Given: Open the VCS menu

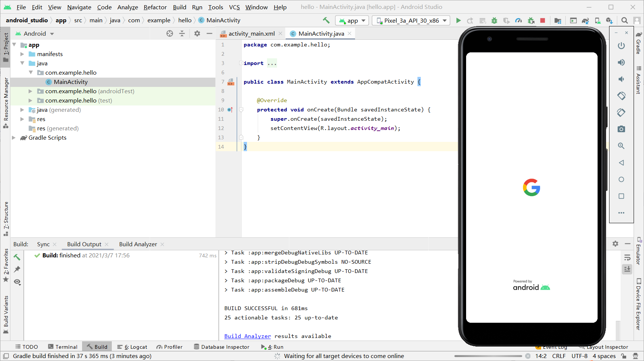Looking at the screenshot, I should [x=234, y=7].
